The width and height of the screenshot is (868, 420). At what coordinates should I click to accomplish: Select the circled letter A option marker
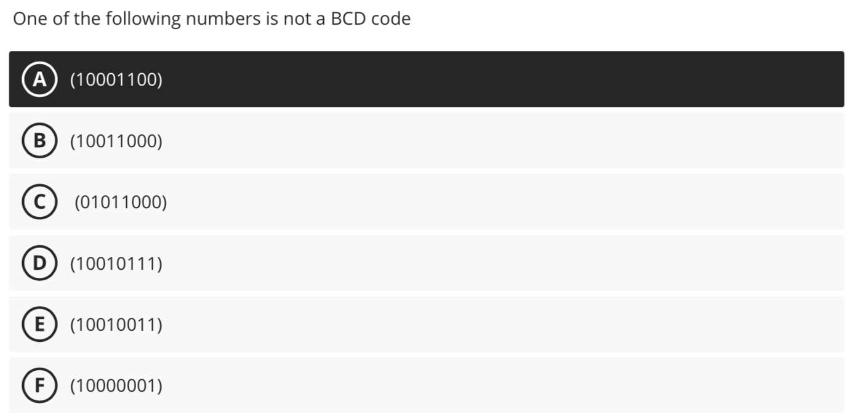(x=39, y=79)
